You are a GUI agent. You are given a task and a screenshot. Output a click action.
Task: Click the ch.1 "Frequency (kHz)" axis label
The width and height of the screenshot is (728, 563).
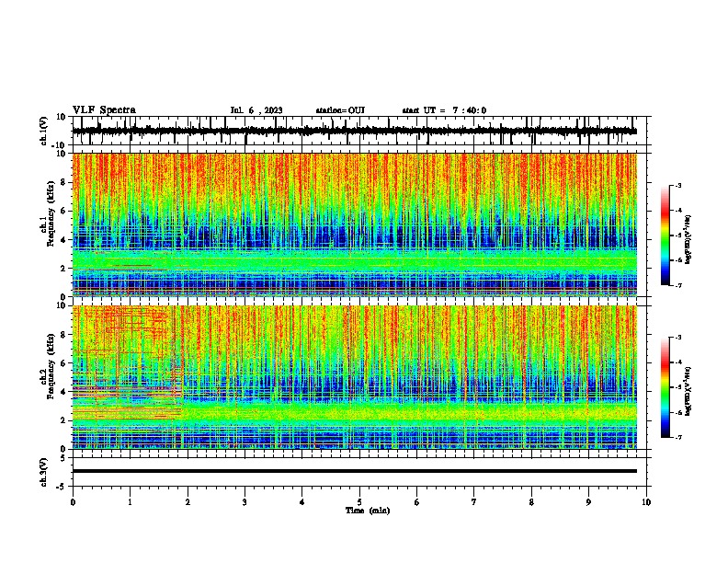[50, 214]
